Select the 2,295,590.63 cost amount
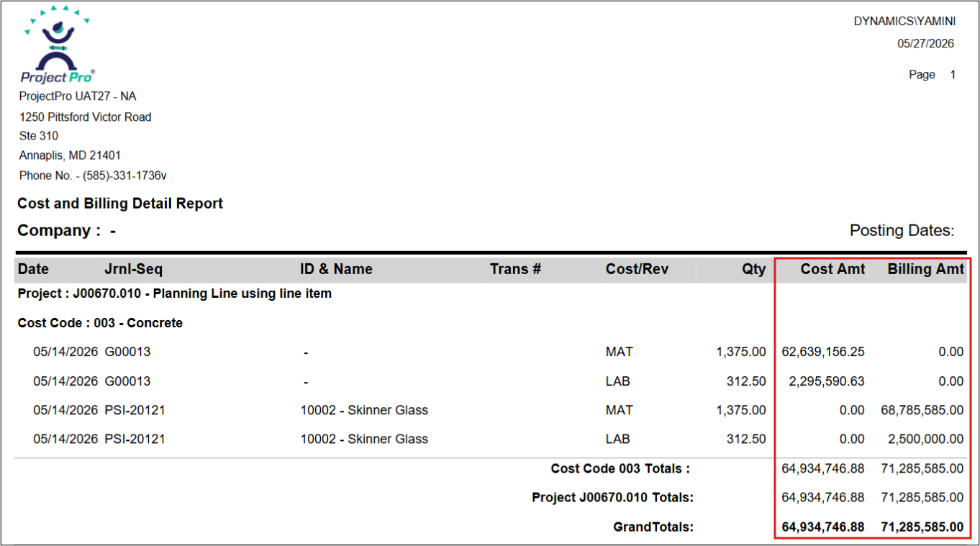Viewport: 980px width, 546px height. pyautogui.click(x=827, y=381)
